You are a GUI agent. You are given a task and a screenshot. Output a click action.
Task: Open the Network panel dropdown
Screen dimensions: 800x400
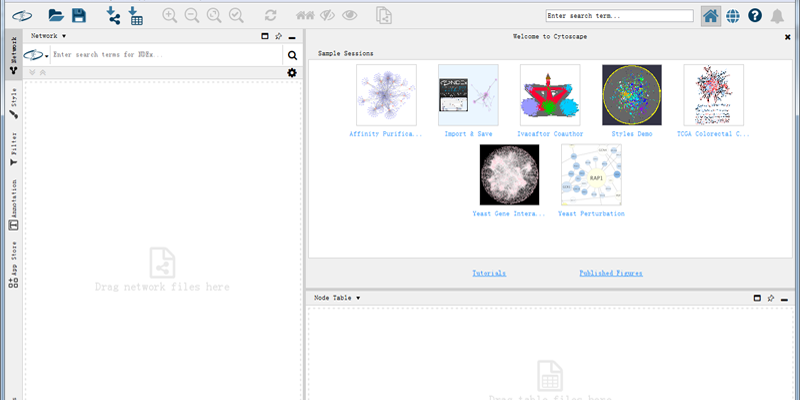tap(48, 36)
